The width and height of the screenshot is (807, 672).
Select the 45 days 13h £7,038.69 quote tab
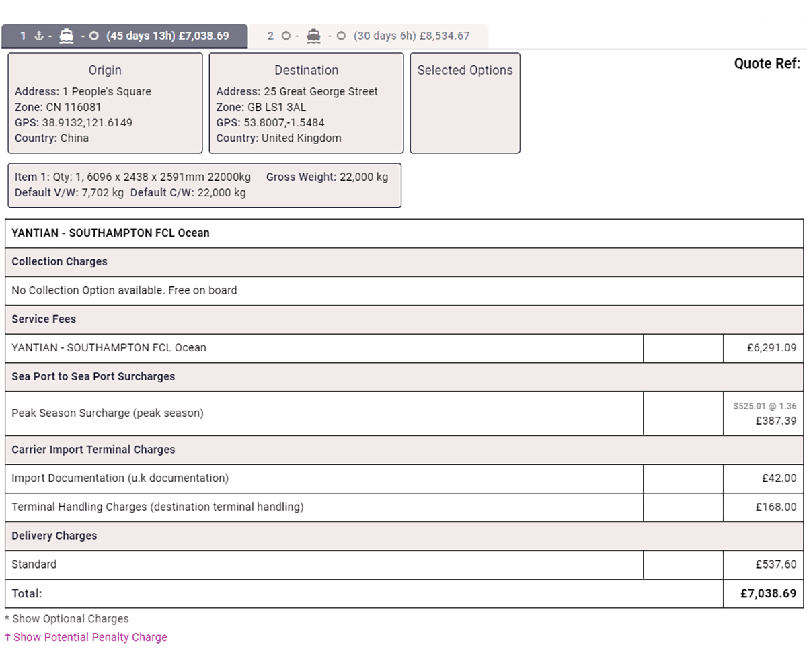coord(167,36)
